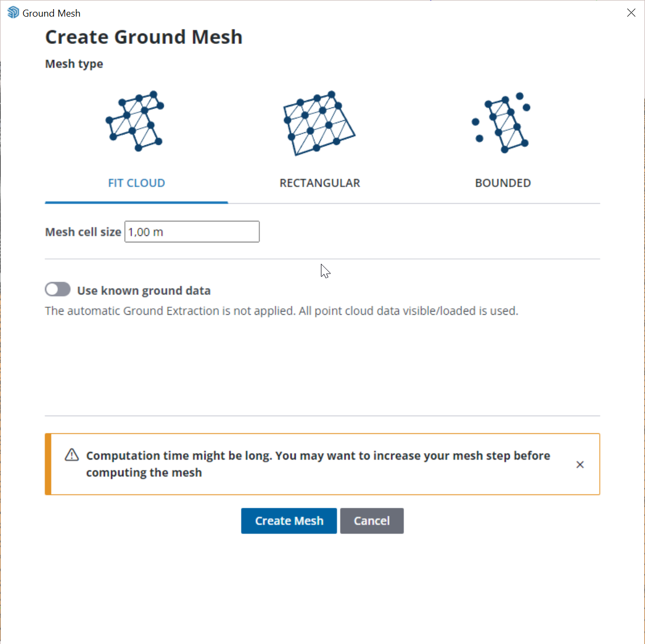
Task: Click the Create Ground Mesh heading
Action: coord(144,37)
